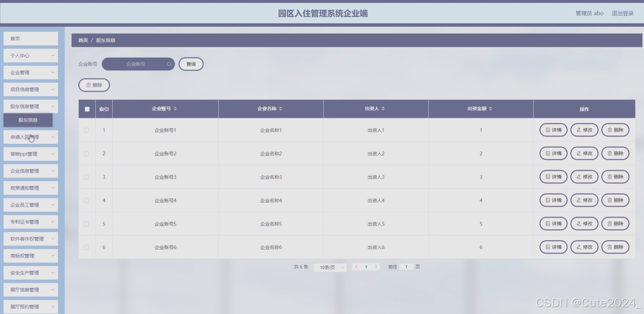Select the checkbox beside 企业账号4
Screen dimensions: 644x314
[86, 200]
